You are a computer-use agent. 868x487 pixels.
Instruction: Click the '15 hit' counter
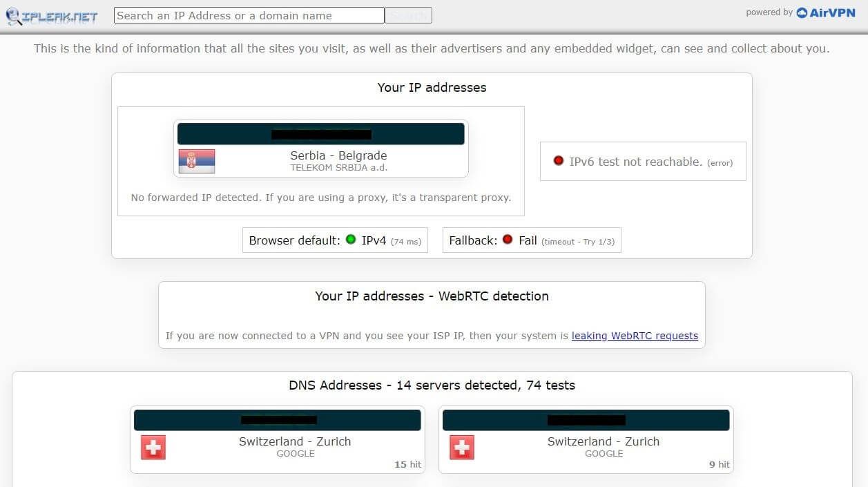407,464
